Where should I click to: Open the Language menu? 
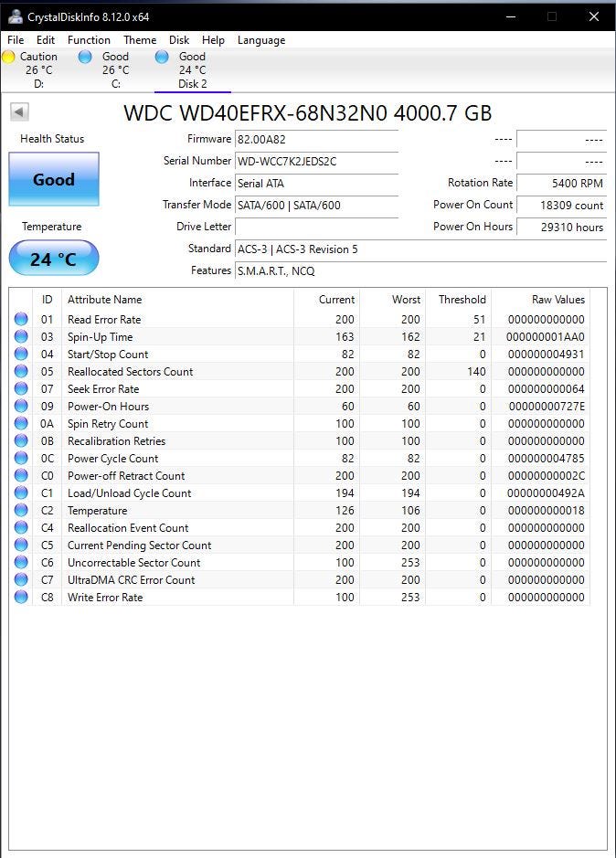click(x=261, y=40)
